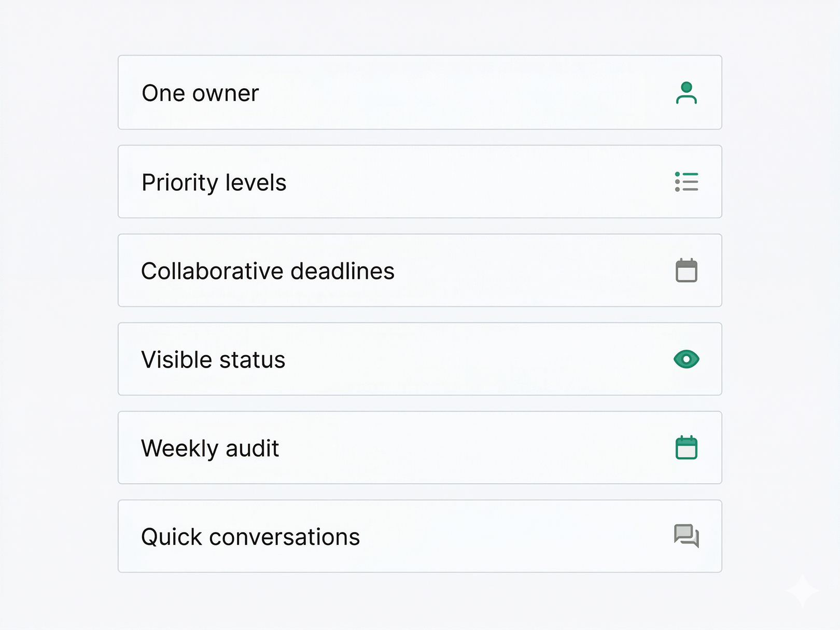This screenshot has height=630, width=840.
Task: Enable the One owner assignment option
Action: point(420,93)
